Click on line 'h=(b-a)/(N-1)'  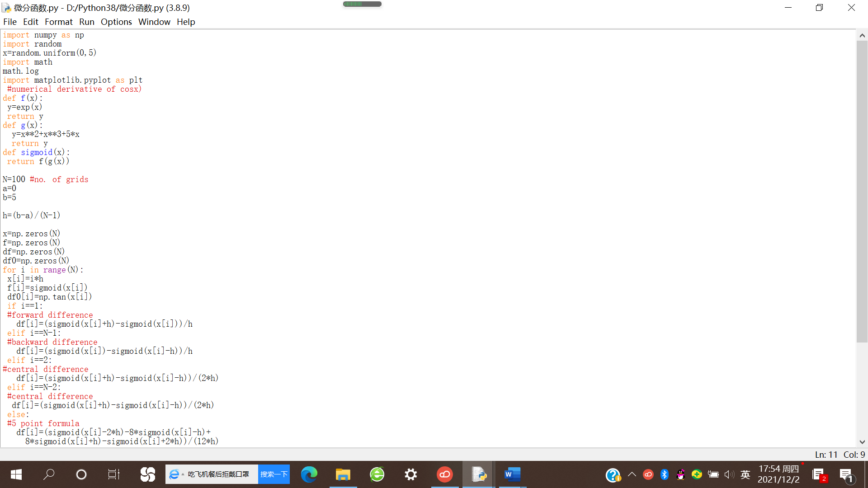click(x=31, y=216)
